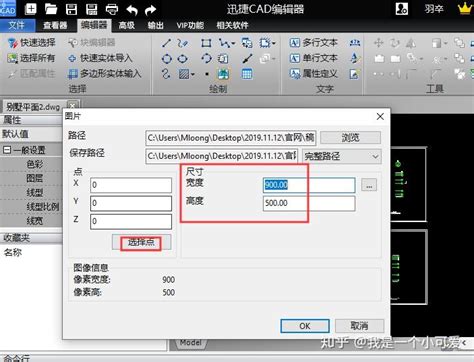Select the Layer (图层) property row
Viewport: 474px width, 362px height.
point(31,178)
